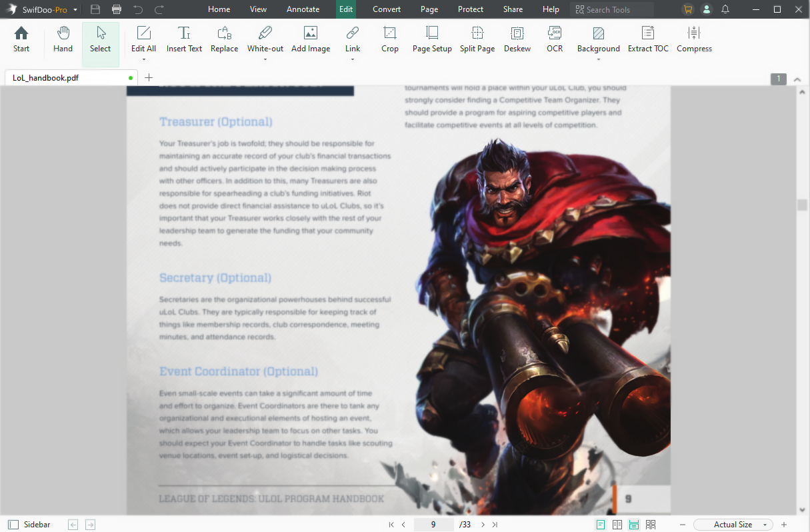The image size is (810, 532).
Task: Go to the Start home screen
Action: tap(21, 39)
